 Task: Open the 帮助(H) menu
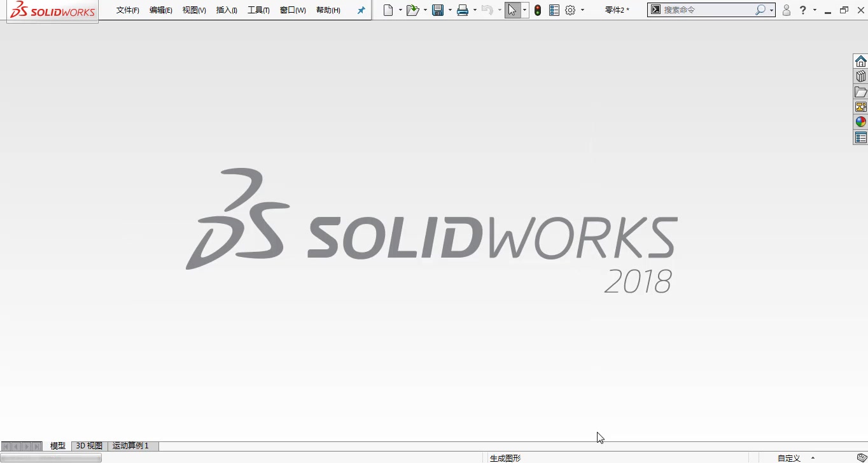click(x=328, y=10)
